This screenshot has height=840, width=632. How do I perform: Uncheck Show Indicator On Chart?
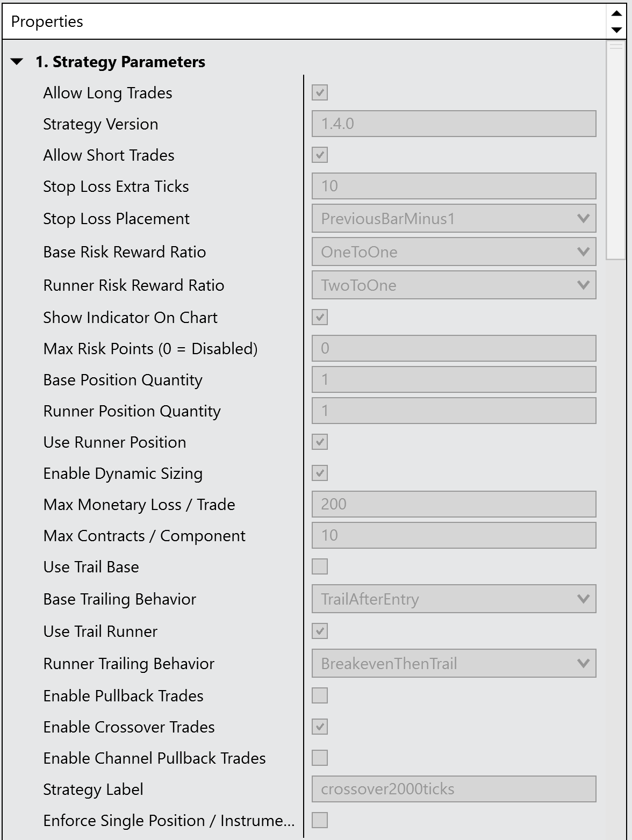(320, 318)
